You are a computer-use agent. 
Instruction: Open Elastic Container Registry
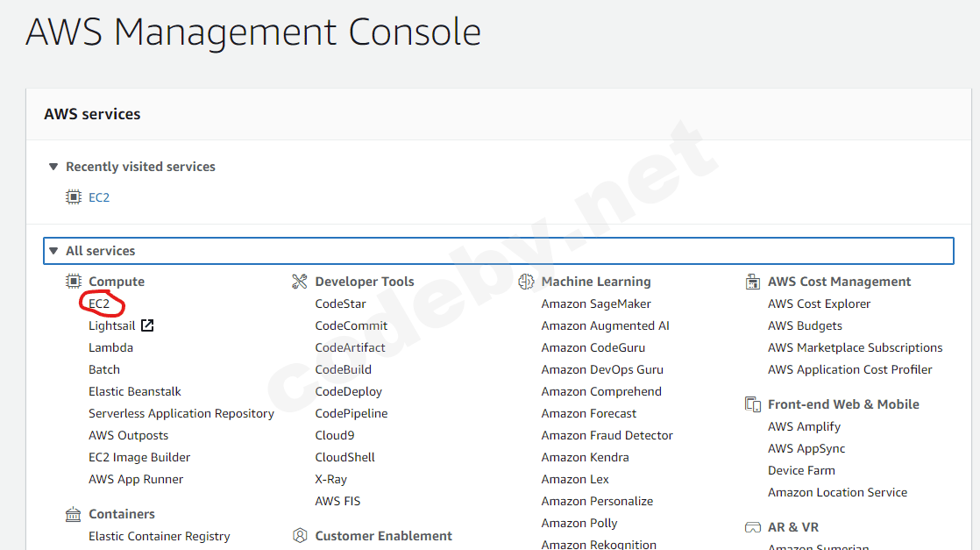[x=159, y=536]
